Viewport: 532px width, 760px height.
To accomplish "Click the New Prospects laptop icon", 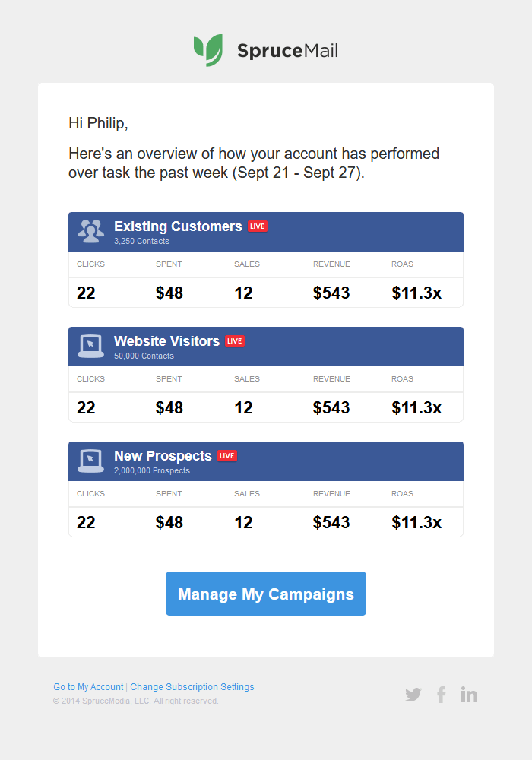I will click(91, 461).
